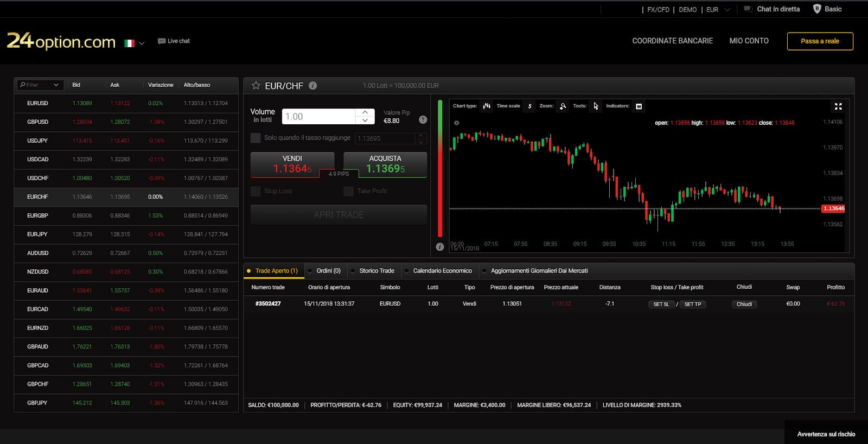
Task: Click the FX/CFD link in top bar
Action: click(658, 10)
